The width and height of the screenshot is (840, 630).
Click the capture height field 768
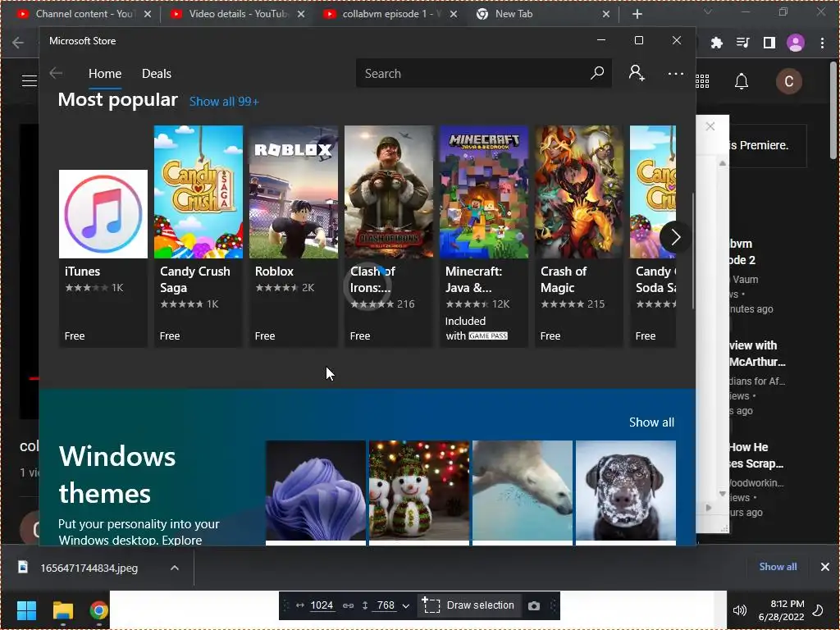(x=386, y=605)
